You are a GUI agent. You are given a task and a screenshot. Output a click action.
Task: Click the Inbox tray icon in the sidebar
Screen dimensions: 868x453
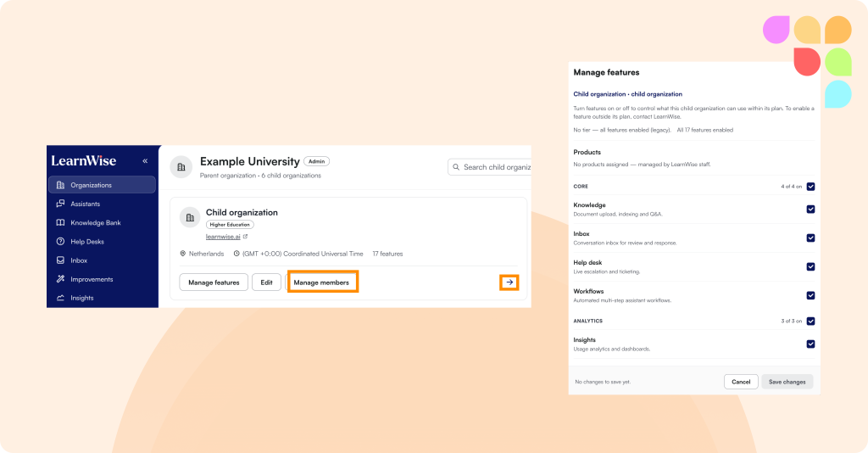click(61, 260)
